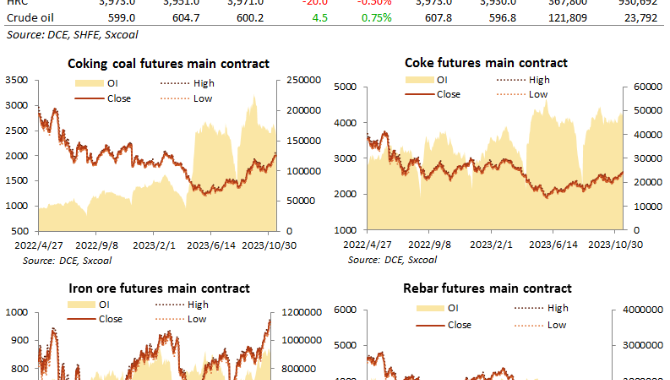Select the OI legend swatch in coke chart
670x380 pixels.
pos(419,80)
